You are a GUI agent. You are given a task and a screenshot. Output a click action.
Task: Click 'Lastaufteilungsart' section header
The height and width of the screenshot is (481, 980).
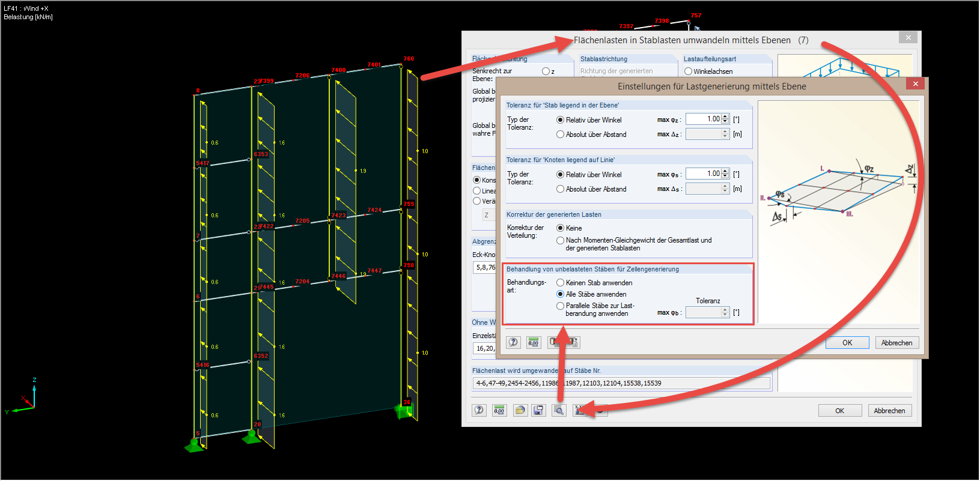coord(710,59)
